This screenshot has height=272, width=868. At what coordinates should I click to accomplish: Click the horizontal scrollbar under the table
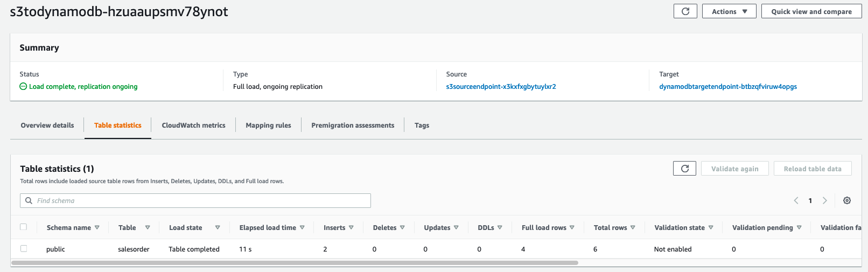click(294, 263)
